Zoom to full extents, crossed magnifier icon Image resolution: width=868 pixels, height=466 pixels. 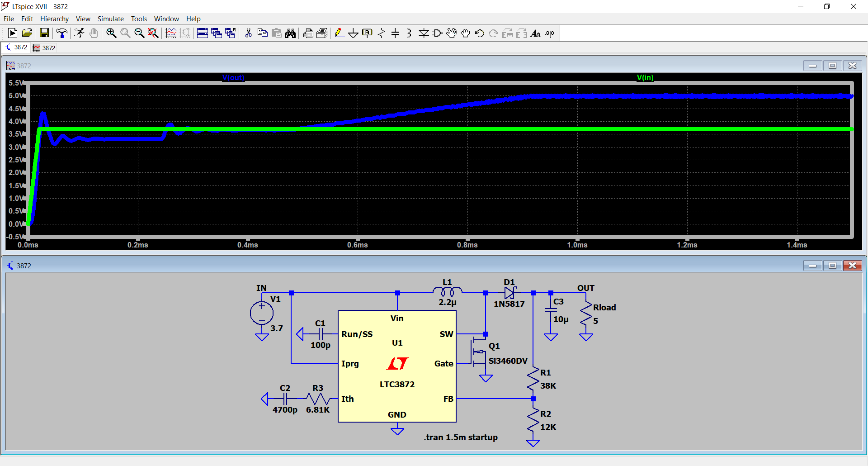pyautogui.click(x=153, y=33)
